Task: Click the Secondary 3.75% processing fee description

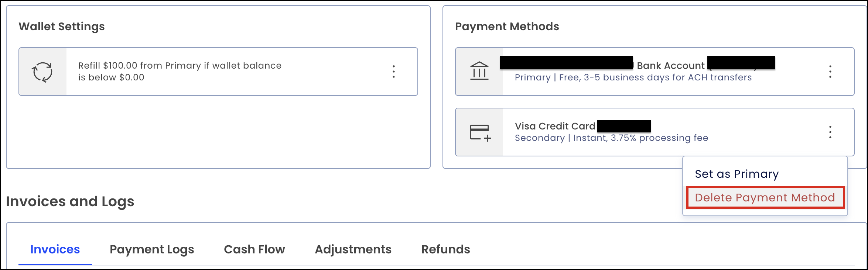Action: click(x=611, y=138)
